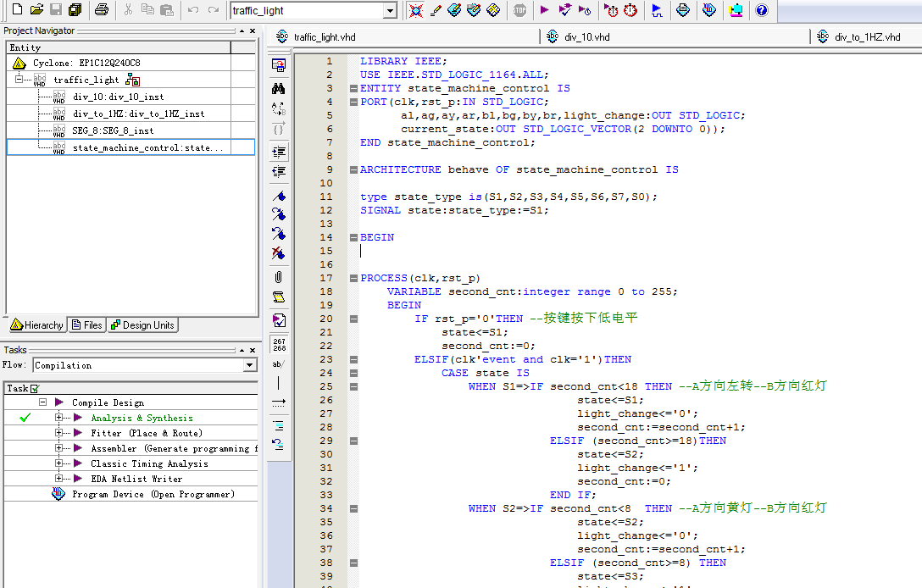This screenshot has height=588, width=922.
Task: Click the Open file folder icon
Action: coord(36,10)
